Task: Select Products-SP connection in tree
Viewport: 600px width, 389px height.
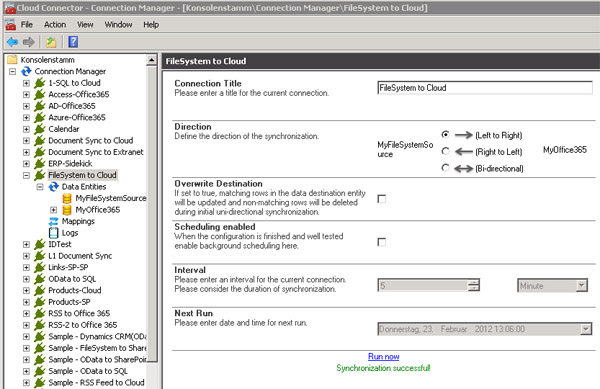Action: (69, 302)
